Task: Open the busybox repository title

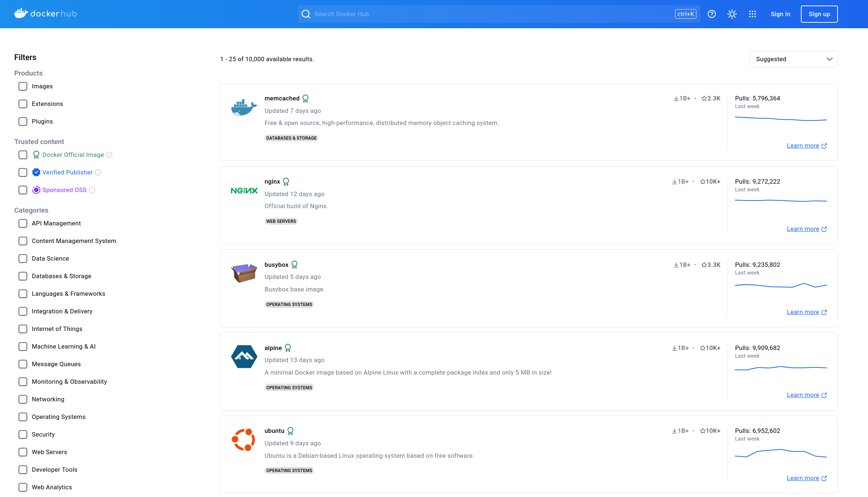Action: coord(276,265)
